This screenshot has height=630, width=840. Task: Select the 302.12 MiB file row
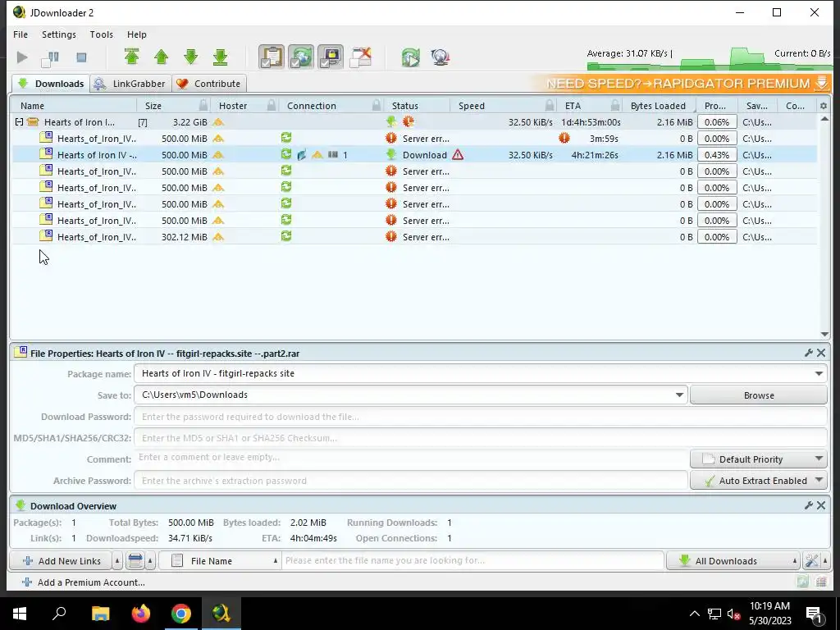click(x=414, y=237)
